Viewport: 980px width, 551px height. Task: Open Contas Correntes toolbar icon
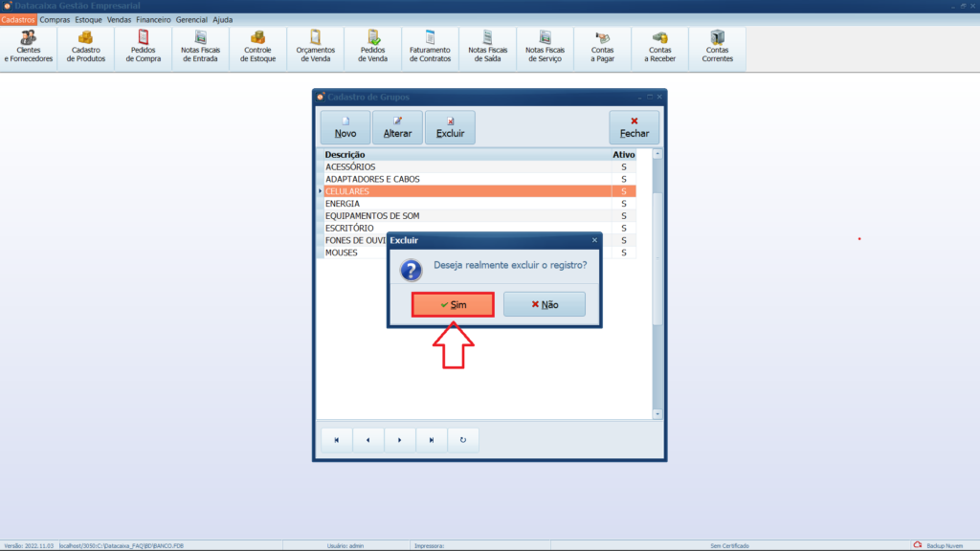click(x=718, y=48)
